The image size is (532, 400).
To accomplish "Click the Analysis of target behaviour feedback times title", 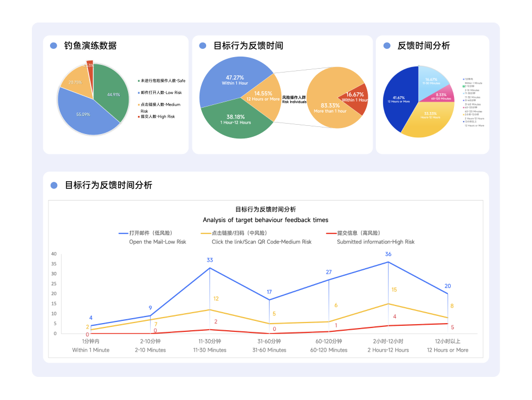I will [265, 220].
